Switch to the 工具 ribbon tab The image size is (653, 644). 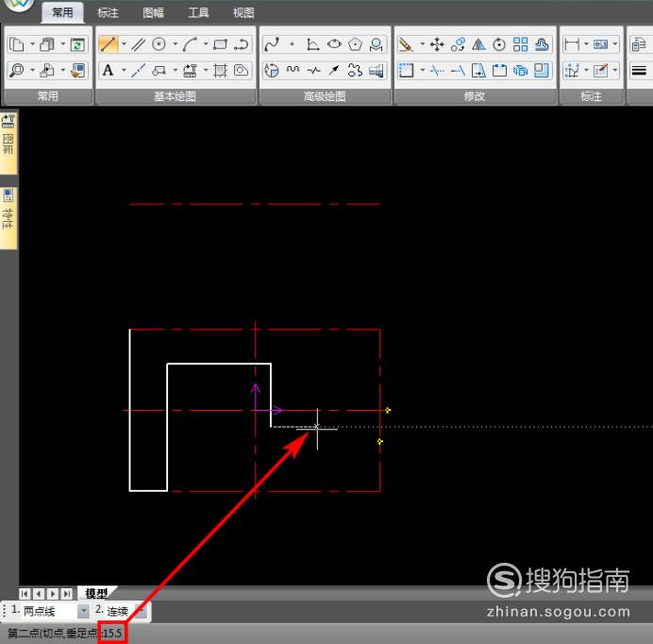[x=198, y=13]
